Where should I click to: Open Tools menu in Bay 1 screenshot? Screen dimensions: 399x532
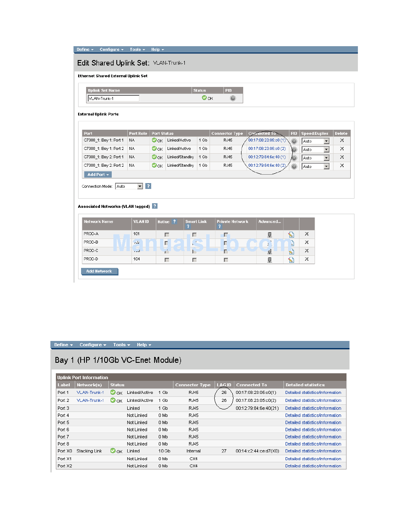[121, 345]
